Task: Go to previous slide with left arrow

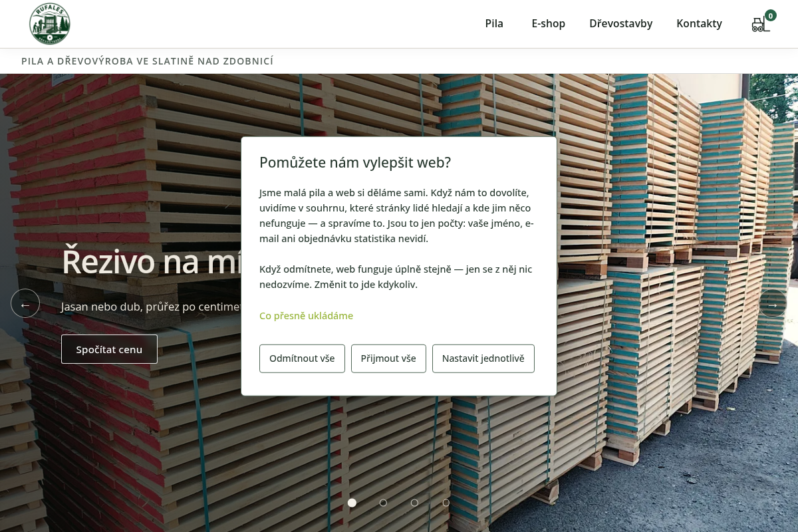Action: [x=25, y=303]
